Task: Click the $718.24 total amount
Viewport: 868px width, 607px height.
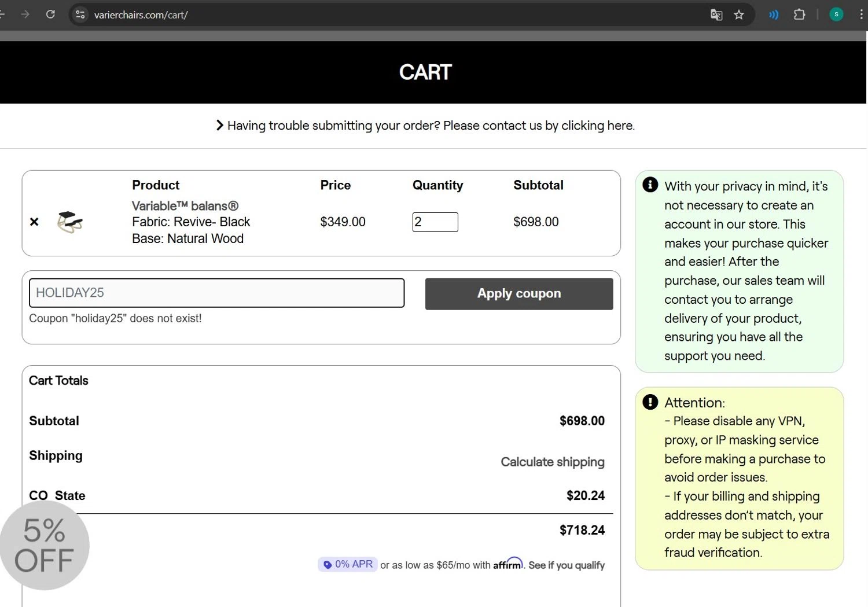Action: [582, 530]
